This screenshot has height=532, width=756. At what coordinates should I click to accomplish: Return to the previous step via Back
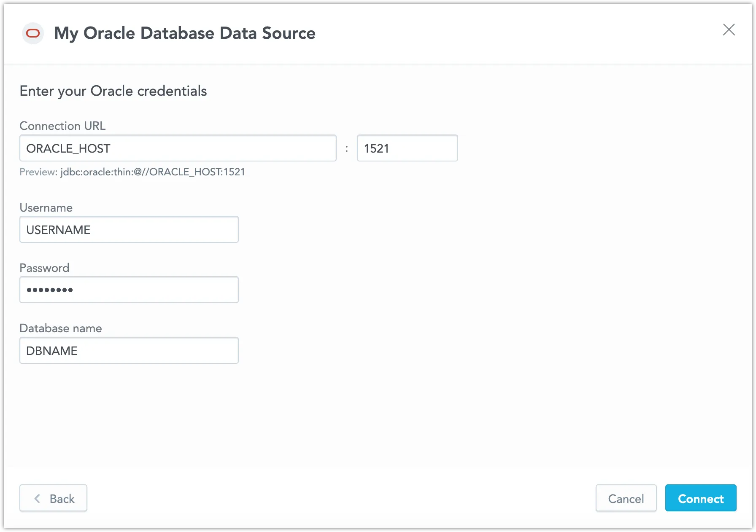(53, 498)
